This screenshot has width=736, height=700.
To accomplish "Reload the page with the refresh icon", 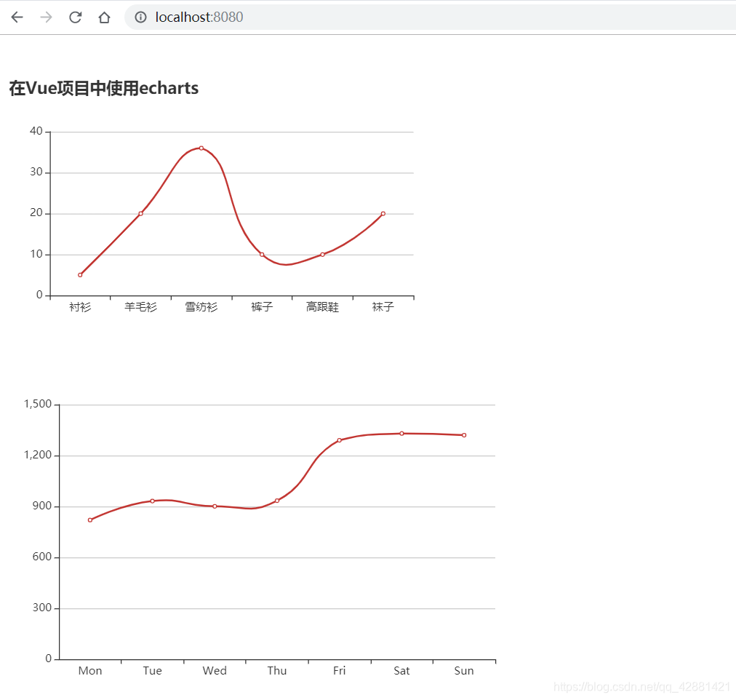I will point(75,17).
